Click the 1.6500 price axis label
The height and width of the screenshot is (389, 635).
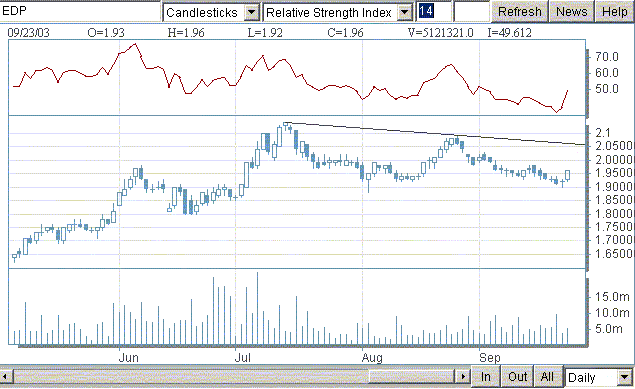tap(614, 254)
